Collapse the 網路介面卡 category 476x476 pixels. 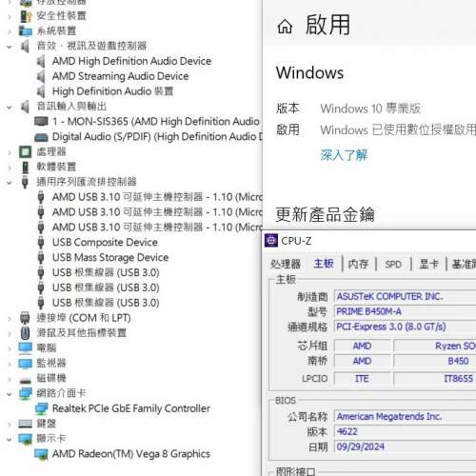(10, 394)
